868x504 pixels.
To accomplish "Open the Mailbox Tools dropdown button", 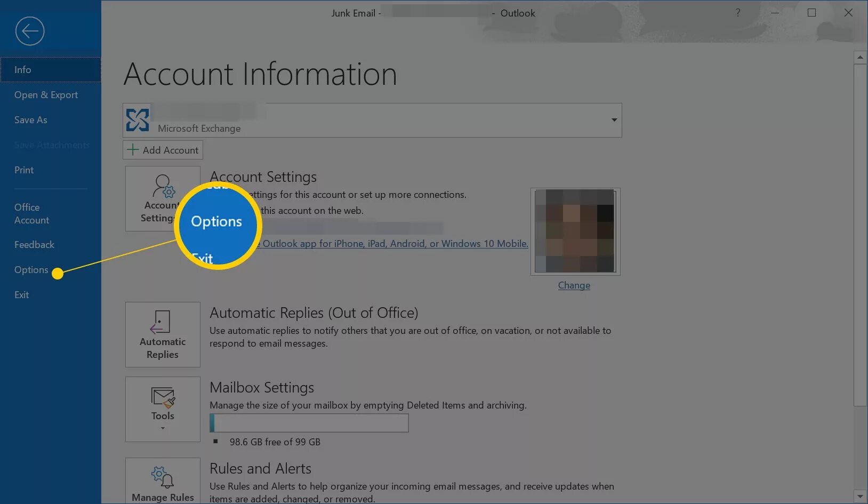I will (163, 409).
